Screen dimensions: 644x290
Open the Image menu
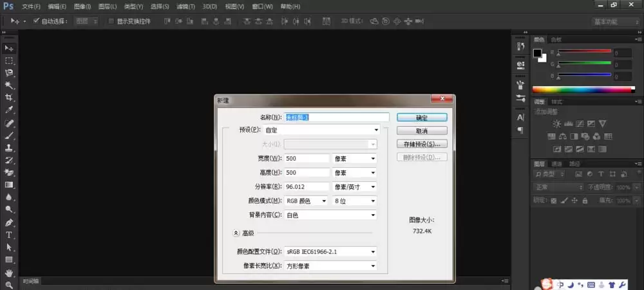82,6
